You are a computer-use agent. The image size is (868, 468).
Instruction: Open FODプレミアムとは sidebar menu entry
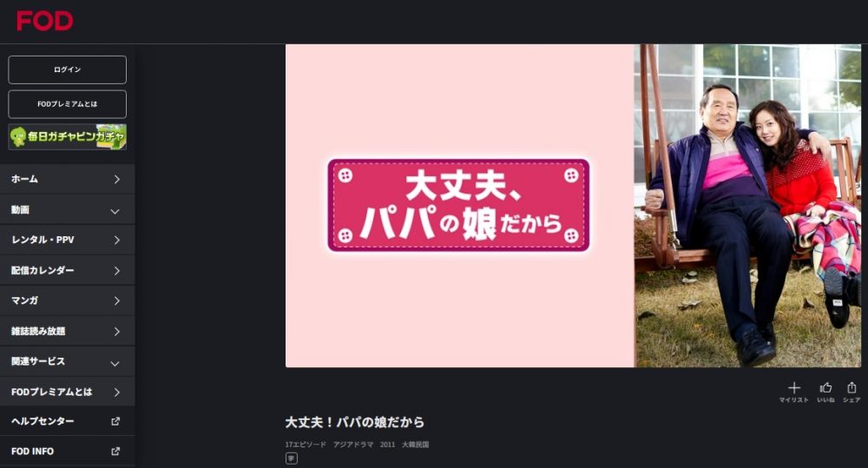click(x=68, y=392)
